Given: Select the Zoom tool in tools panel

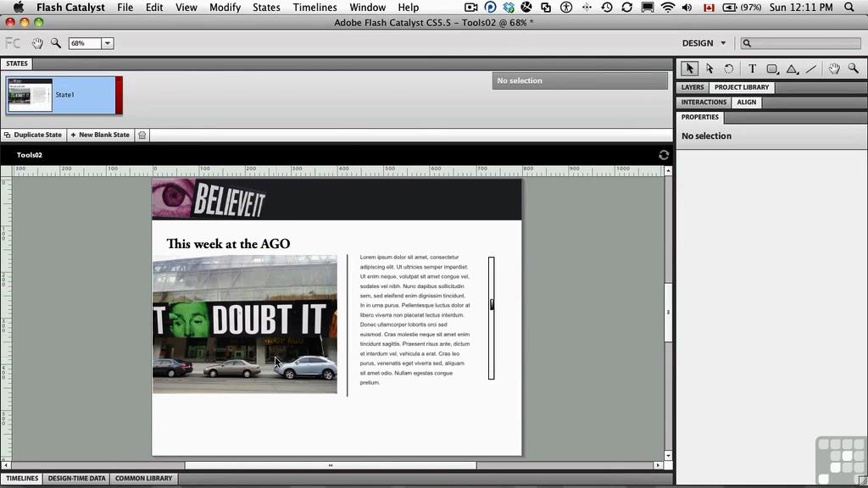Looking at the screenshot, I should 853,69.
